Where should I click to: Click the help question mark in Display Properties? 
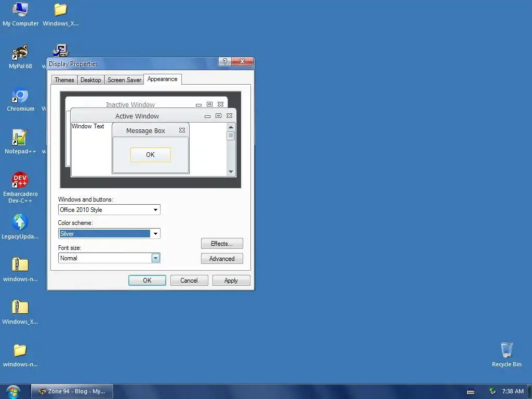point(224,61)
